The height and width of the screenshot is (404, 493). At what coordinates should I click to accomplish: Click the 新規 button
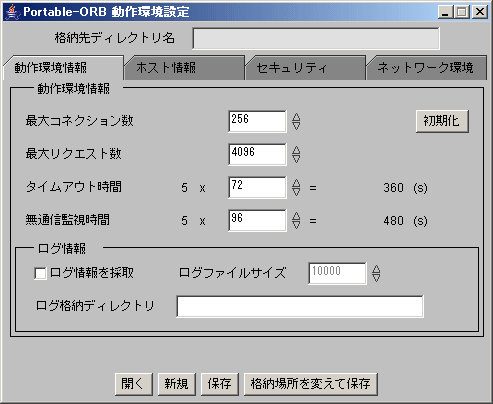(x=176, y=384)
